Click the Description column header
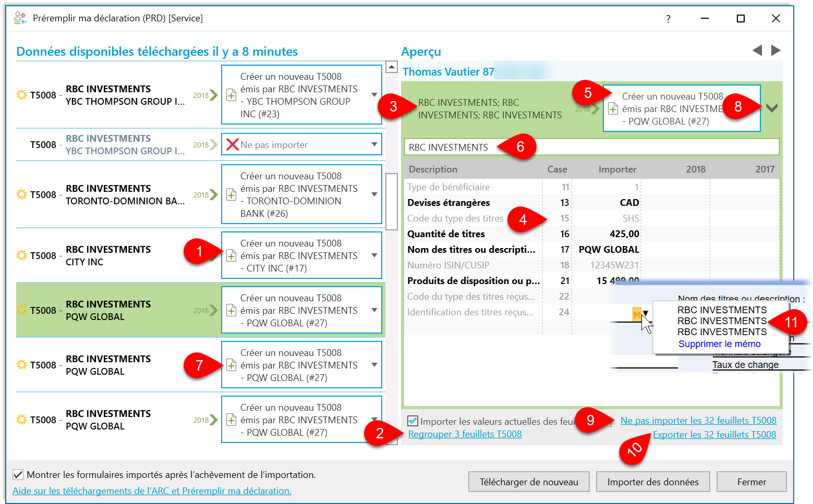813x504 pixels. pos(433,169)
